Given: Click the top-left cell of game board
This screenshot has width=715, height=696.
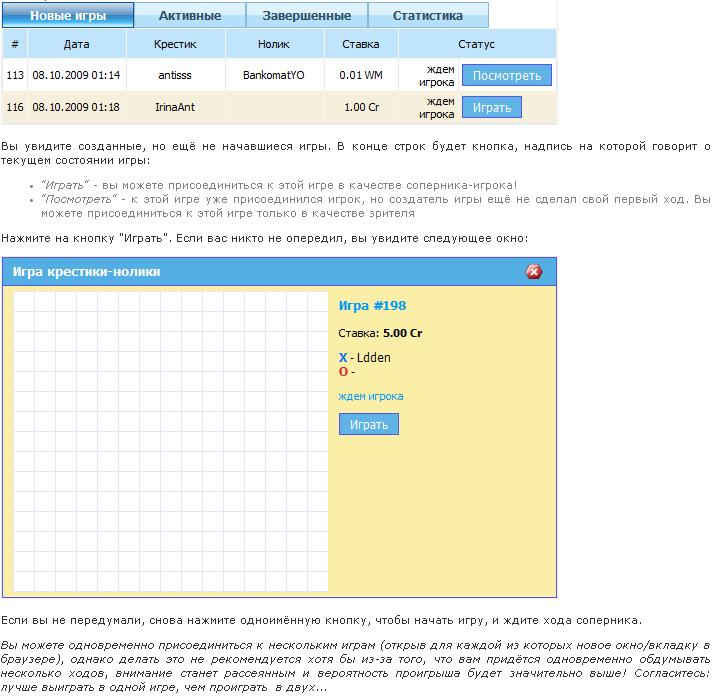Looking at the screenshot, I should click(x=24, y=302).
